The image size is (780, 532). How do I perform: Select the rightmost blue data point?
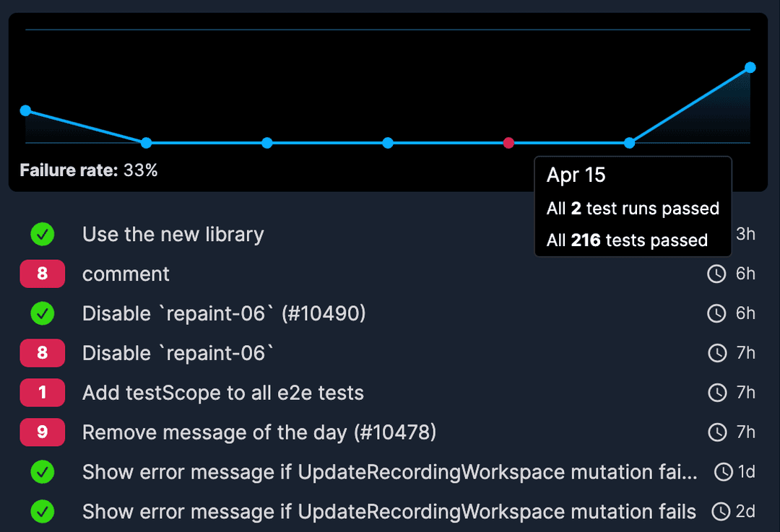pyautogui.click(x=749, y=67)
